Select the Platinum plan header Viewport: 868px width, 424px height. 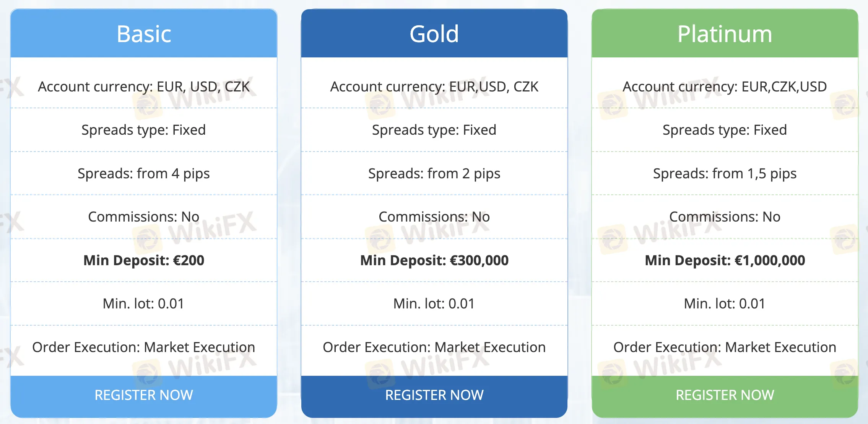[x=725, y=34]
